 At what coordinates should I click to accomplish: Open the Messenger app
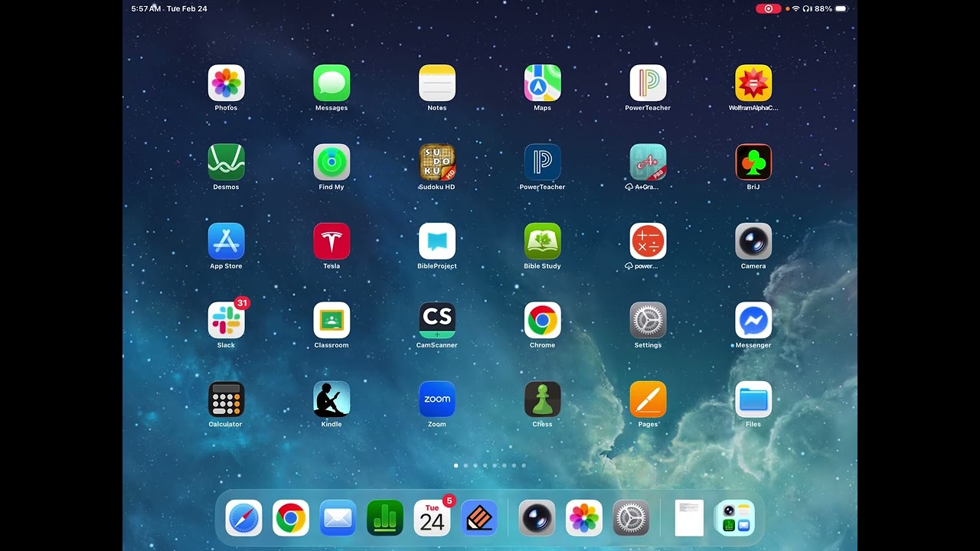tap(753, 320)
